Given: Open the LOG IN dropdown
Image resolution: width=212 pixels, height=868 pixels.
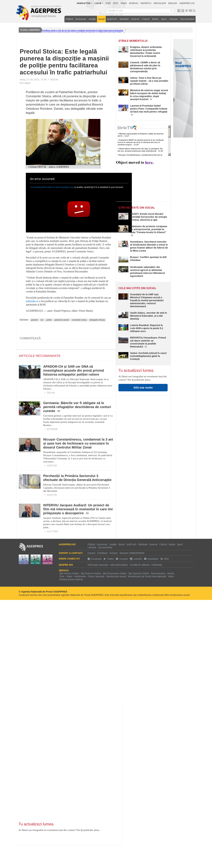Looking at the screenshot, I should tap(99, 3).
